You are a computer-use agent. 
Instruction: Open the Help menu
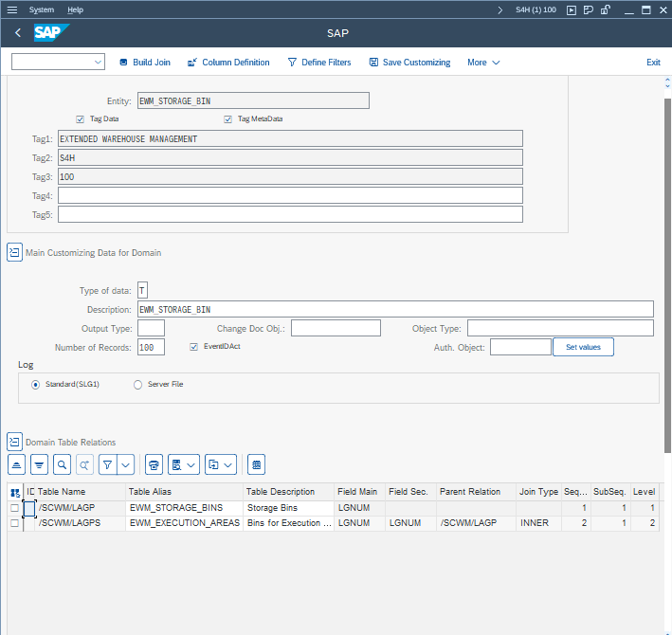(x=75, y=9)
